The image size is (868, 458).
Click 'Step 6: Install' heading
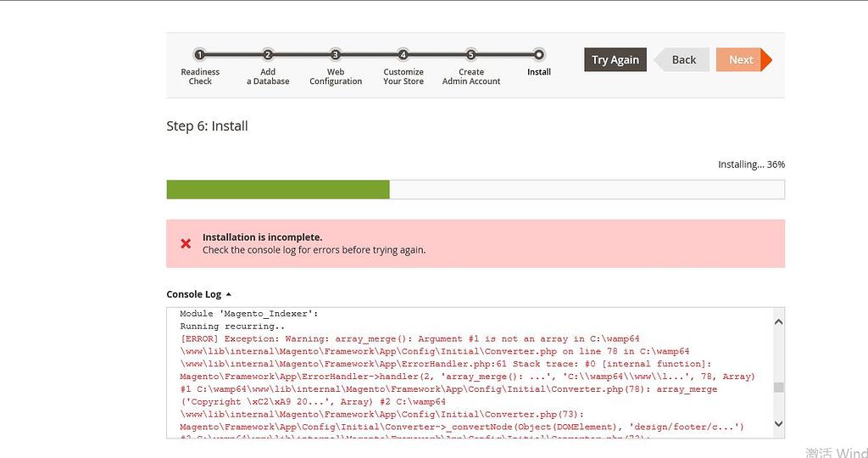tap(207, 126)
